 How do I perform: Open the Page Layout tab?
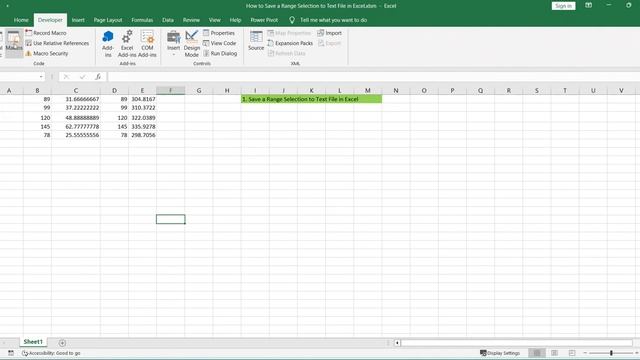point(108,20)
